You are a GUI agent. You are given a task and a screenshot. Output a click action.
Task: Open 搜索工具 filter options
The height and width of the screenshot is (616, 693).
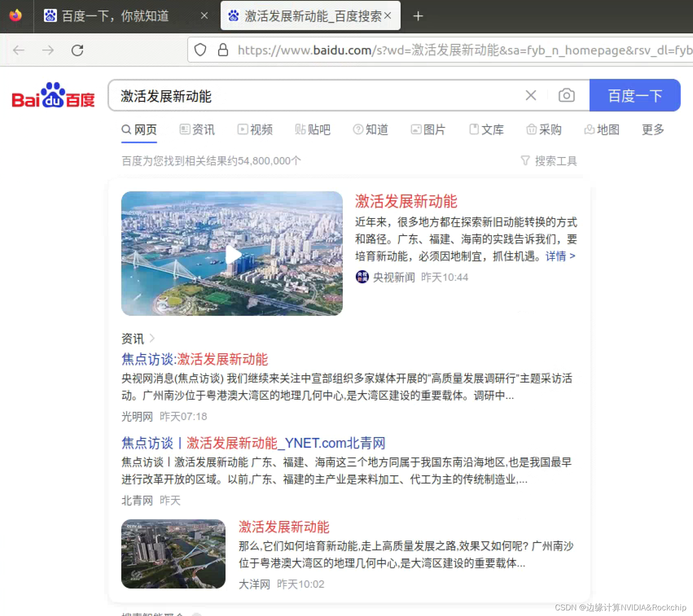[549, 161]
